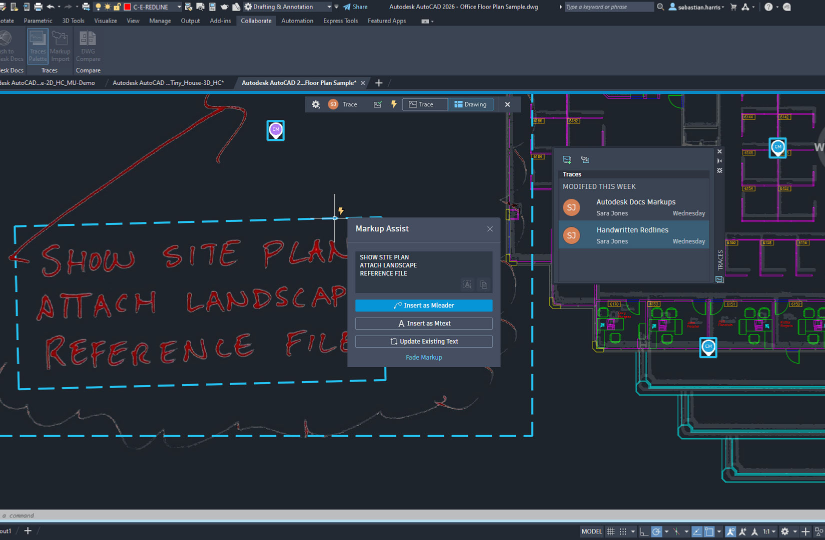Click the Fade Markup link
This screenshot has height=540, width=825.
[x=424, y=357]
